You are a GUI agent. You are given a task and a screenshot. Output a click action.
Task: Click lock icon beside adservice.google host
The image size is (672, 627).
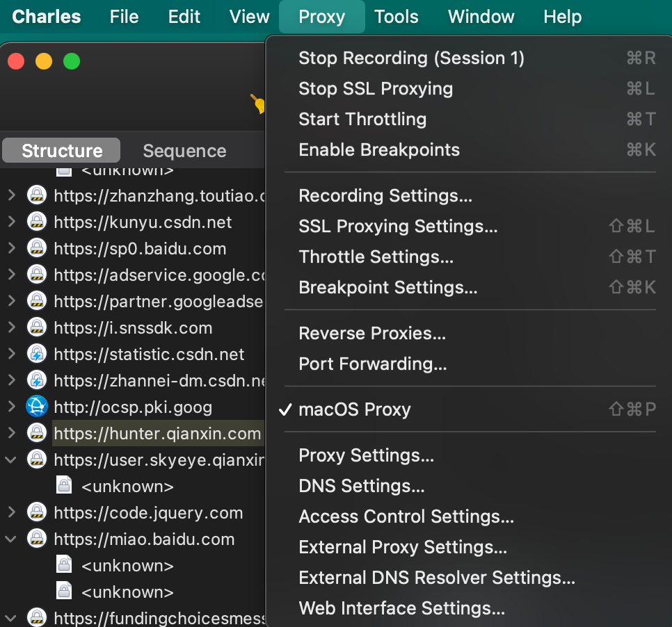[x=37, y=275]
